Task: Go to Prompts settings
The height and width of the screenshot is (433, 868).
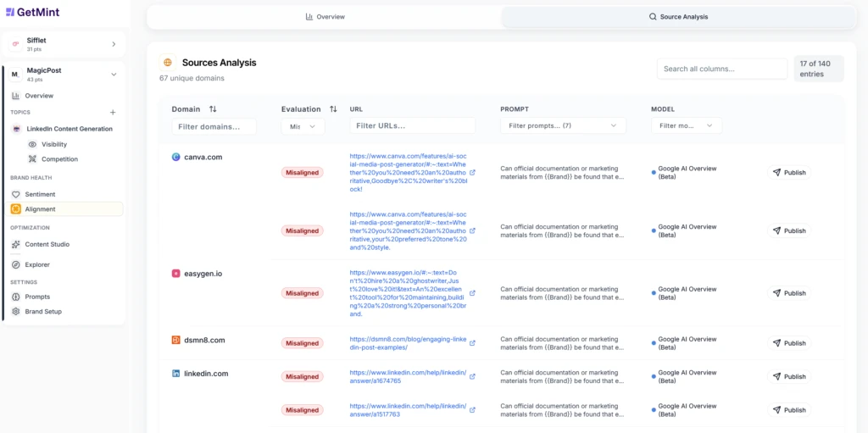Action: (x=37, y=297)
